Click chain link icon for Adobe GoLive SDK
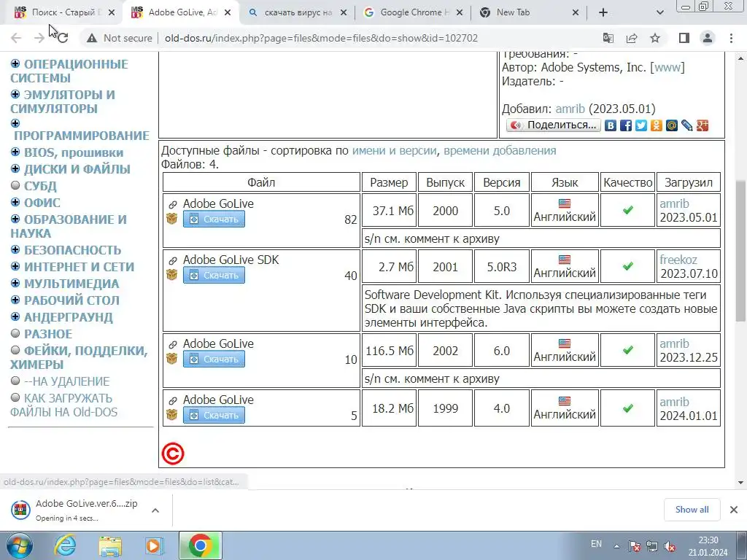 tap(172, 260)
